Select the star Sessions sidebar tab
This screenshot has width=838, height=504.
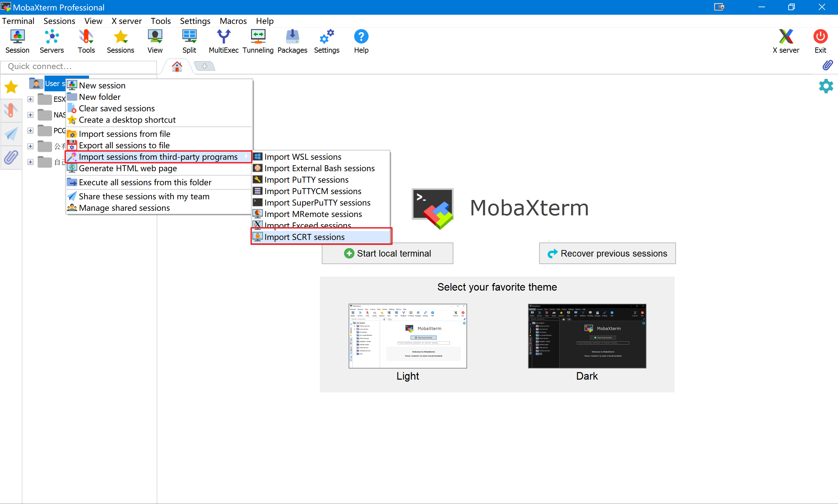coord(11,87)
